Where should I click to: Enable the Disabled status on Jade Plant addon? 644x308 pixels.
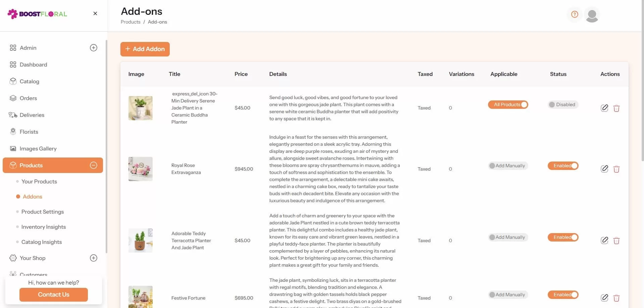tap(562, 104)
